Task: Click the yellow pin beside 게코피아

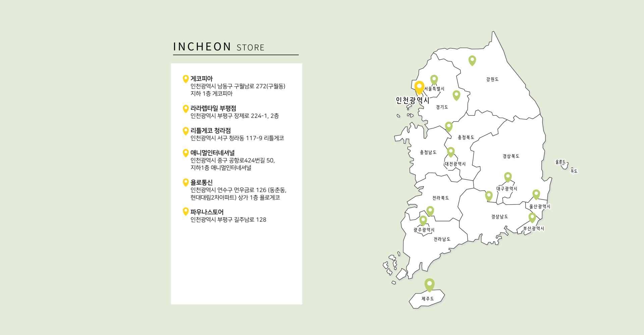Action: [185, 79]
